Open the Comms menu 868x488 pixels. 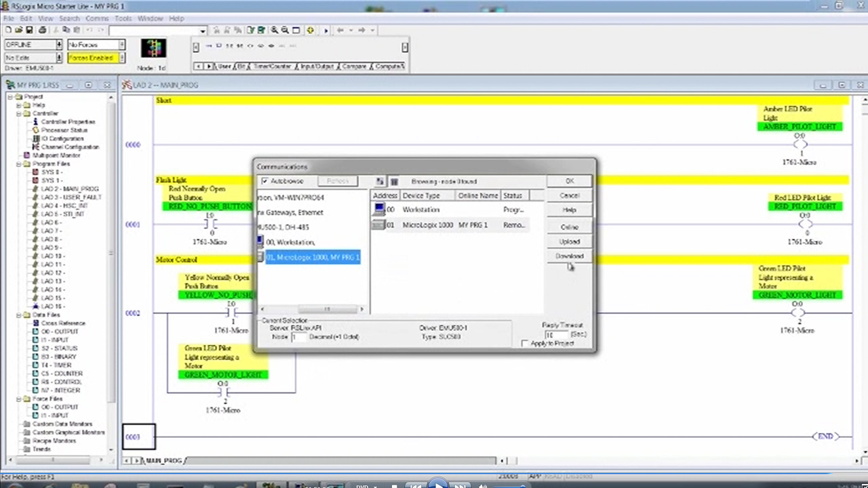point(97,18)
